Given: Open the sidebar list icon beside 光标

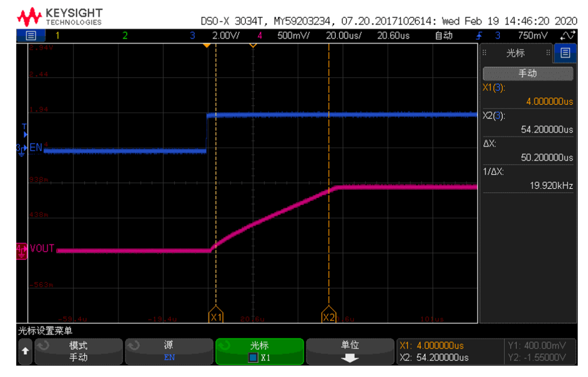Looking at the screenshot, I should (565, 53).
